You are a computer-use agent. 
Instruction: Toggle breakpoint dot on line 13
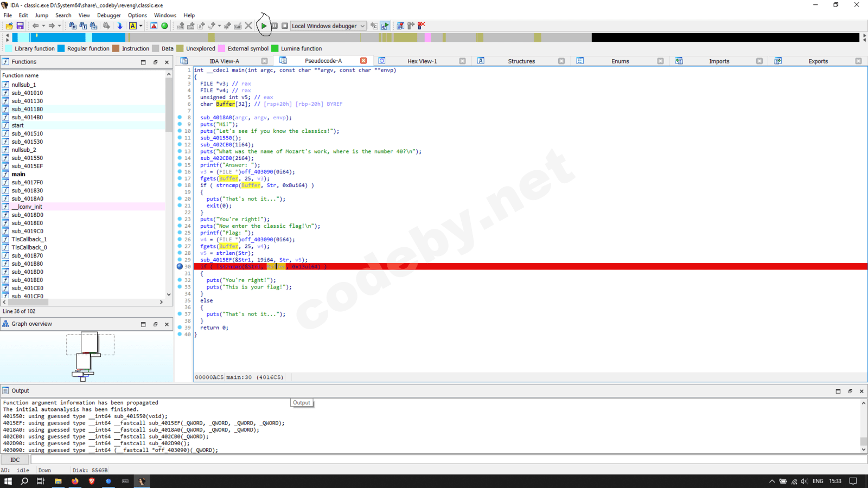(180, 151)
